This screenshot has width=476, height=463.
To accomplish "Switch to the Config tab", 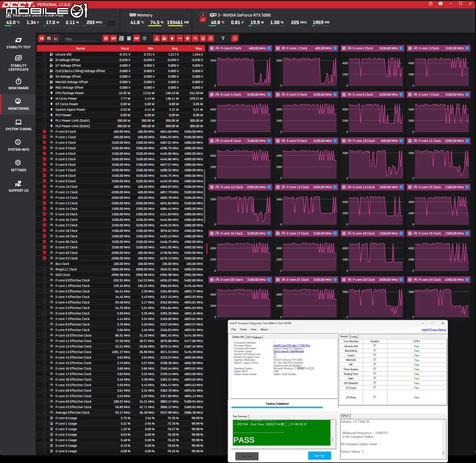I will pos(354,337).
